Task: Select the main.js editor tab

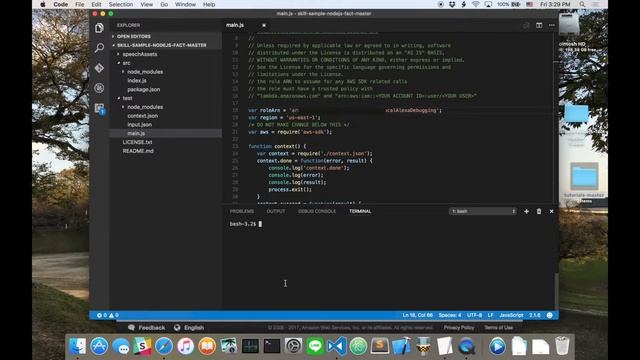Action: (235, 25)
